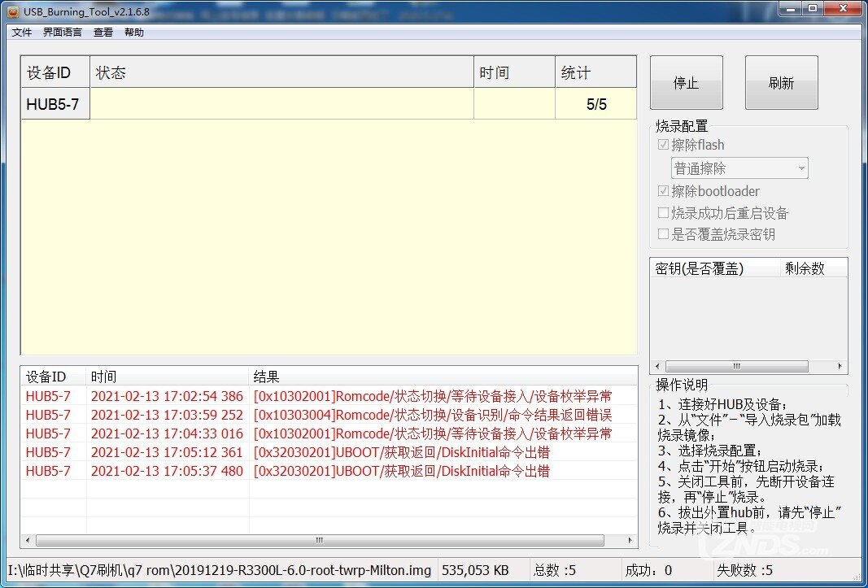This screenshot has height=588, width=868.
Task: Click the 状态 (Status) column header
Action: [111, 72]
